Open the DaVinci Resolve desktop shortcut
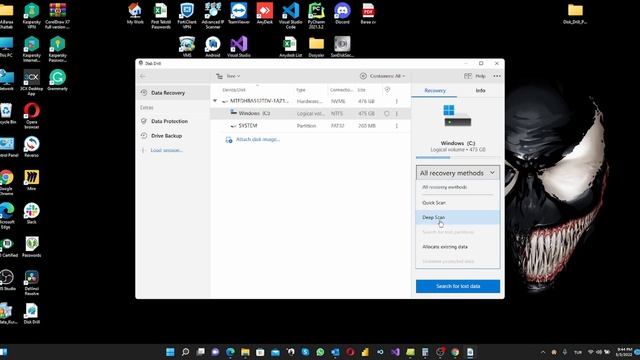This screenshot has height=360, width=640. [x=31, y=282]
